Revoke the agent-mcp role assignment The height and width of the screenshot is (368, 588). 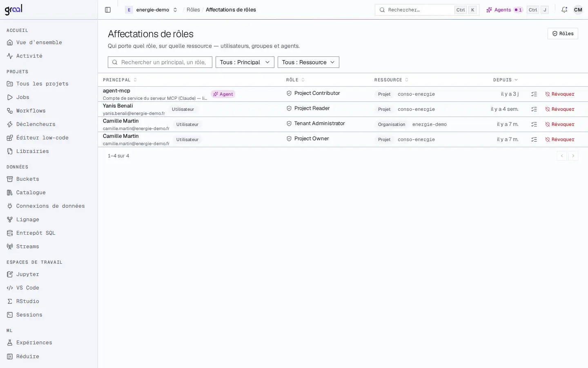tap(560, 94)
